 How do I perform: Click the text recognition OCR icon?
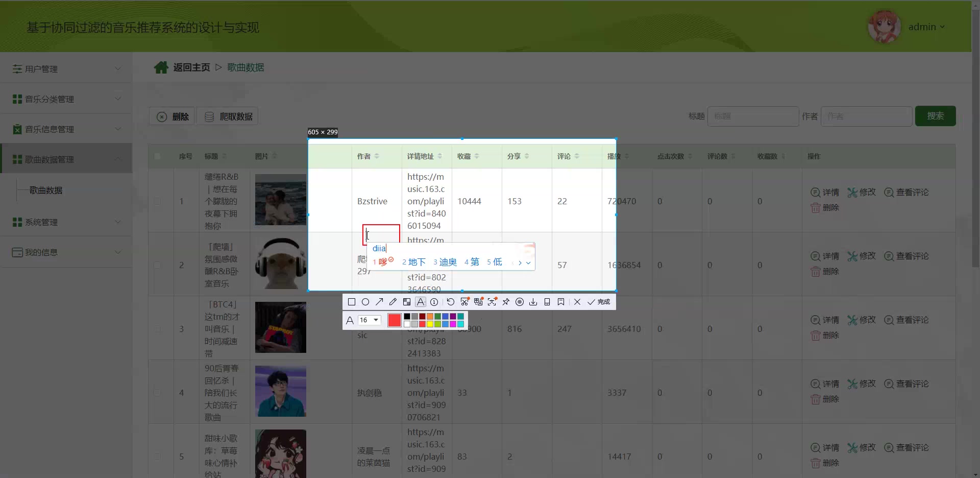coord(492,302)
